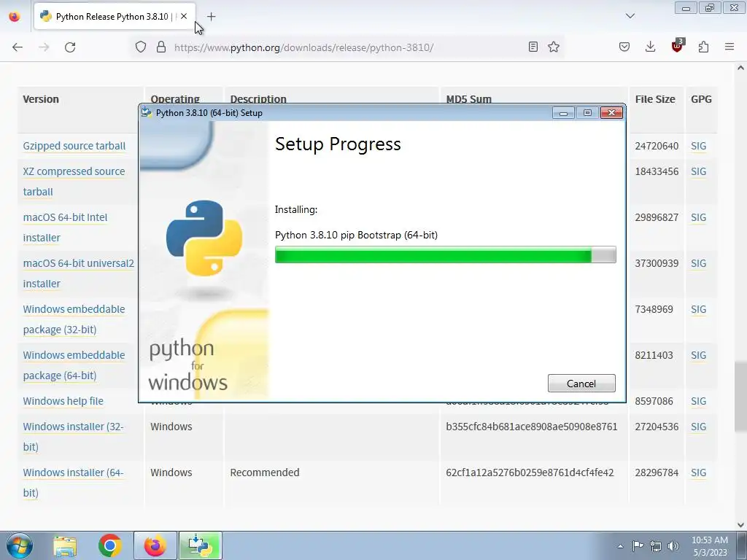Open SIG link for Windows installer 64-bit
This screenshot has height=560, width=747.
coord(698,472)
